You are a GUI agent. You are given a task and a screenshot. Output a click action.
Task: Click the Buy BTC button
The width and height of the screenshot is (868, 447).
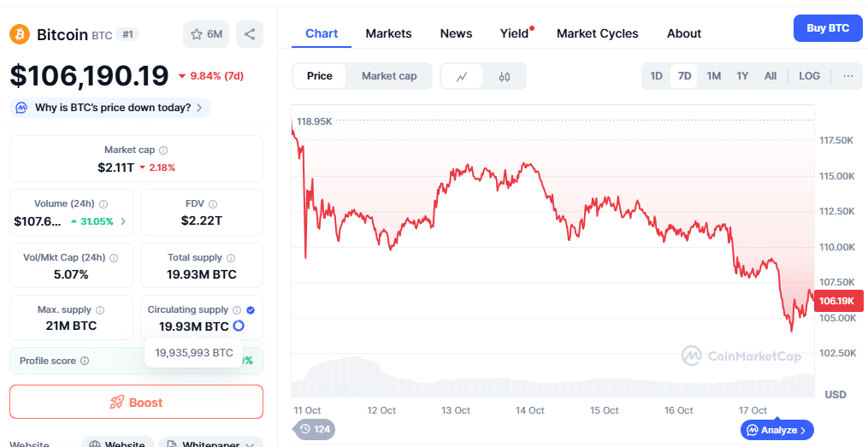827,28
